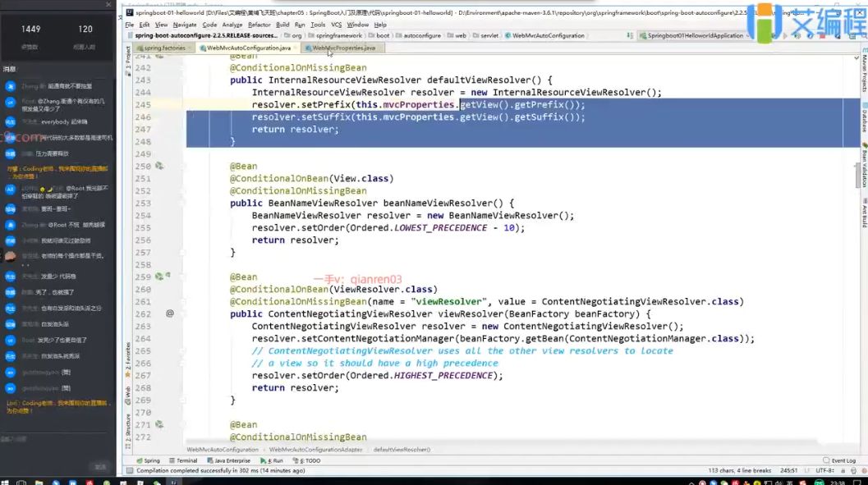The height and width of the screenshot is (485, 868).
Task: Open the Spring tool window
Action: coord(149,460)
